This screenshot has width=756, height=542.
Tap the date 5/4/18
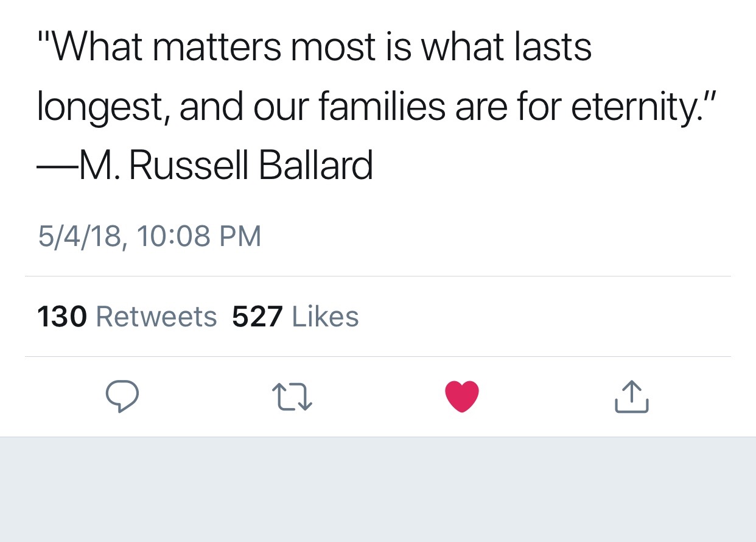[x=79, y=236]
